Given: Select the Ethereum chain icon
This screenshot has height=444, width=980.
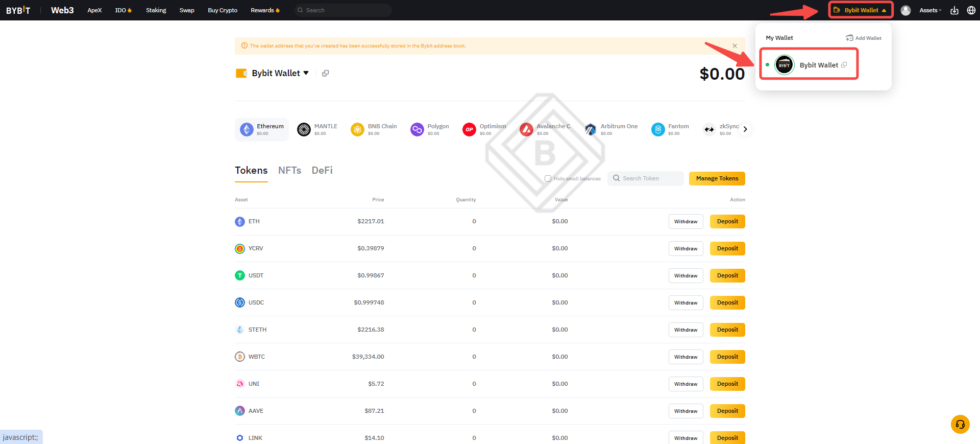Looking at the screenshot, I should [247, 130].
